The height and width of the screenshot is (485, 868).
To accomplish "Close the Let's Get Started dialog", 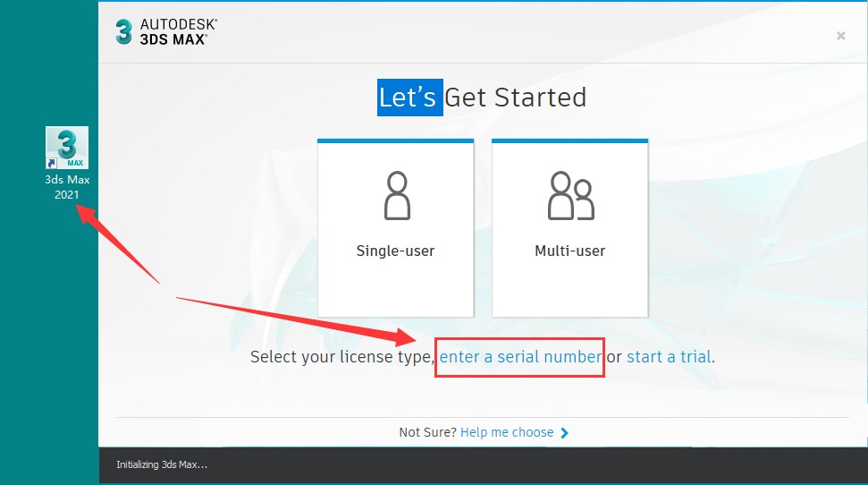I will (841, 36).
